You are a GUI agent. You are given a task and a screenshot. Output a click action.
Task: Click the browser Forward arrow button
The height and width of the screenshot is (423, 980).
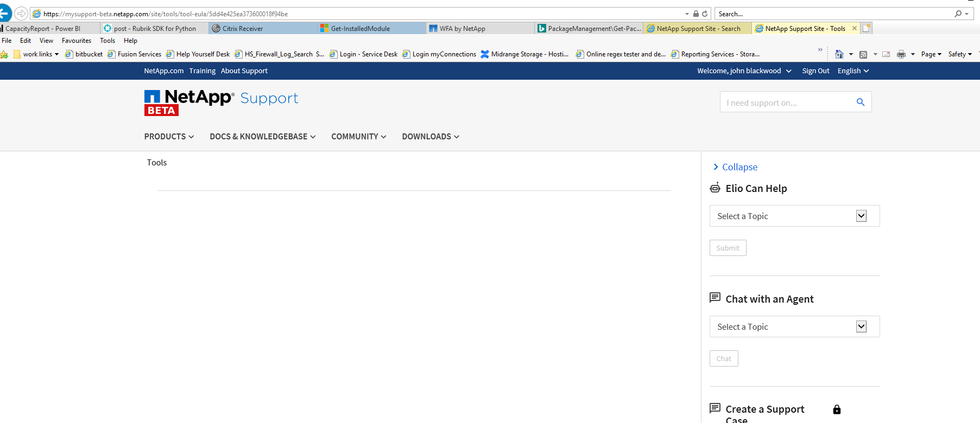click(x=21, y=14)
